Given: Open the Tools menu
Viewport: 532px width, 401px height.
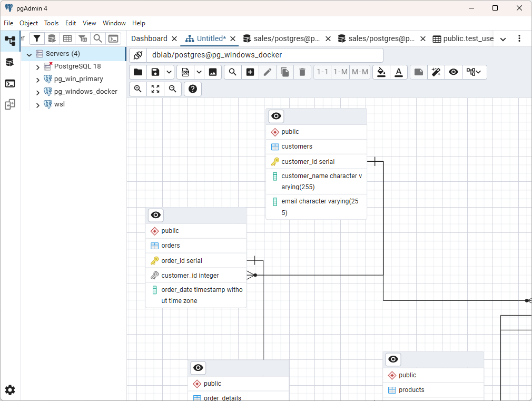Looking at the screenshot, I should [51, 23].
